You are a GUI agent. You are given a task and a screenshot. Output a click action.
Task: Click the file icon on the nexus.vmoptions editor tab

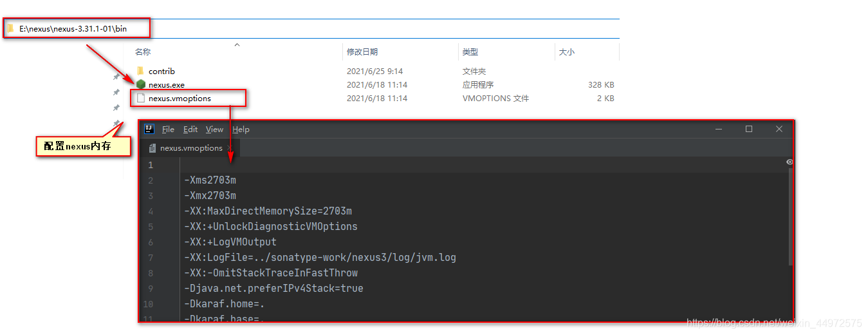[x=152, y=148]
